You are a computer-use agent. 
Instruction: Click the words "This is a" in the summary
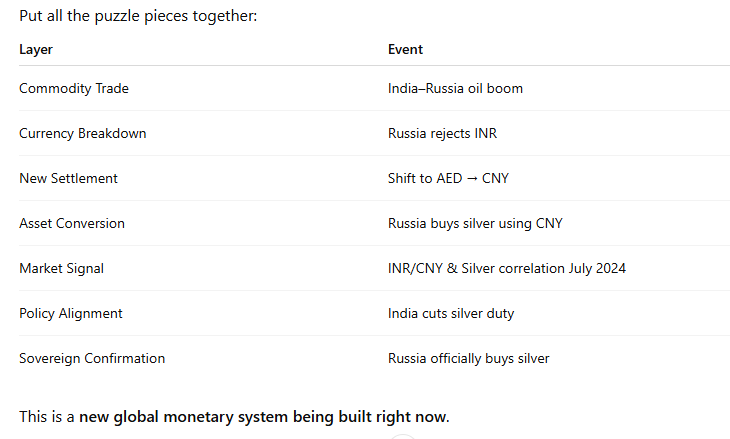tap(46, 416)
